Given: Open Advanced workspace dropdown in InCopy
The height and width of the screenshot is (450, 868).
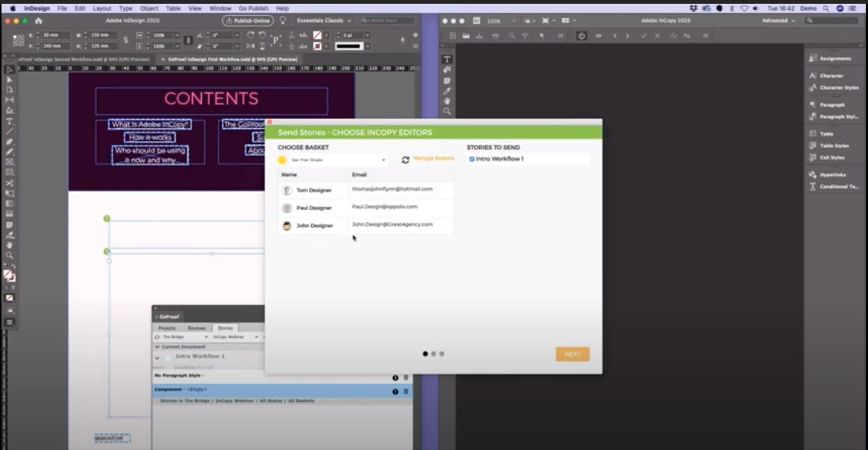Looking at the screenshot, I should tap(778, 20).
